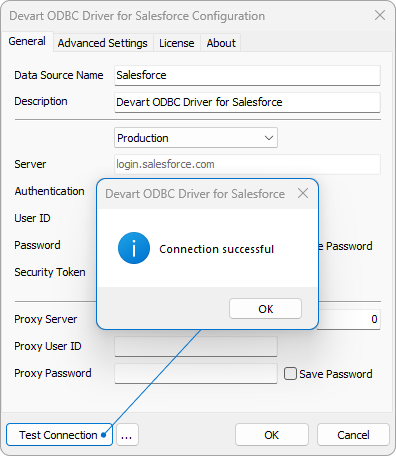396x456 pixels.
Task: Click the blue information icon in the dialog
Action: tap(134, 248)
